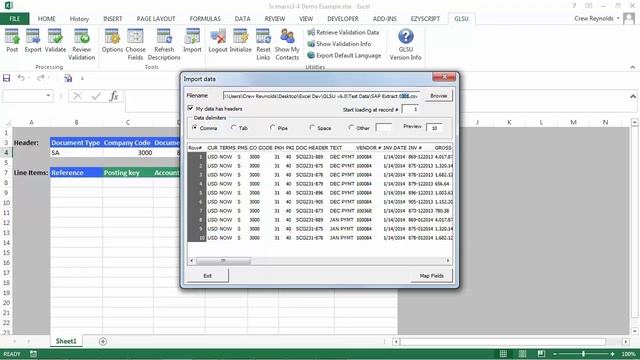This screenshot has height=360, width=640.
Task: Collapse the ribbon with the arrow
Action: pyautogui.click(x=633, y=67)
